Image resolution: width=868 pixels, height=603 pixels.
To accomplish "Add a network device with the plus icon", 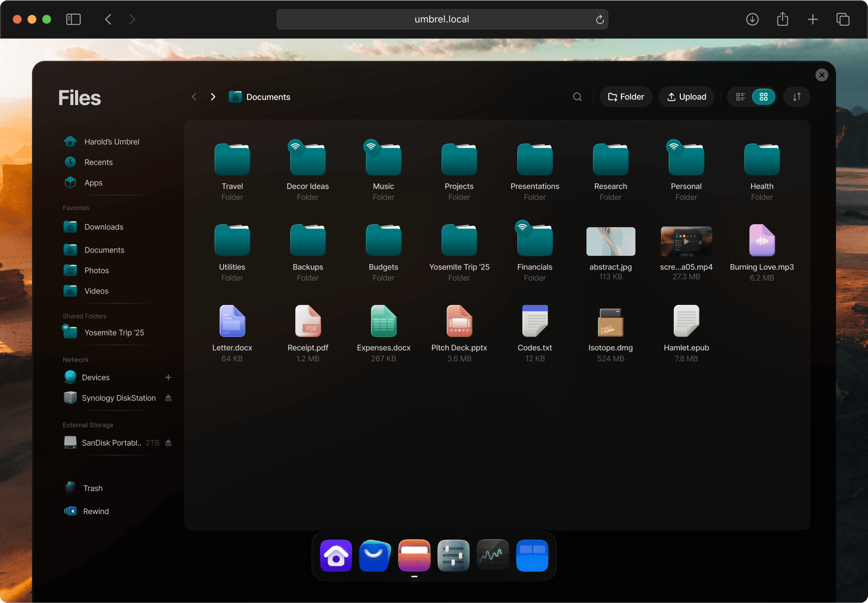I will (168, 378).
